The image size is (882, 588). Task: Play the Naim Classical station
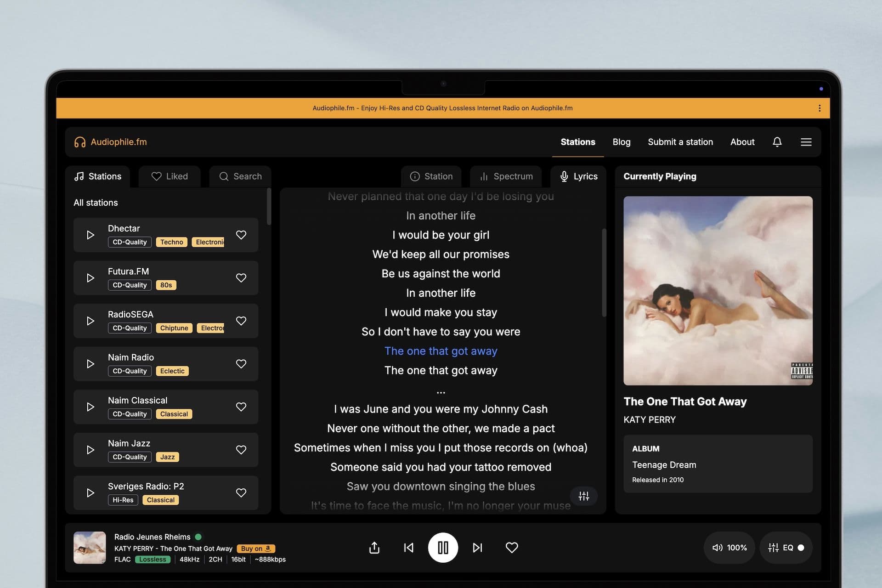pyautogui.click(x=90, y=407)
